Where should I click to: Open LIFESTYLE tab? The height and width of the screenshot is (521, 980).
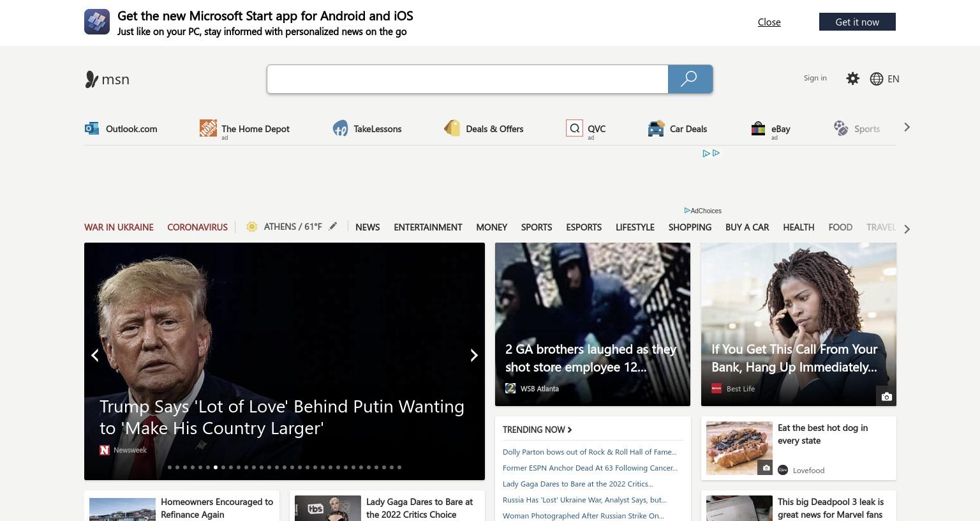coord(635,227)
